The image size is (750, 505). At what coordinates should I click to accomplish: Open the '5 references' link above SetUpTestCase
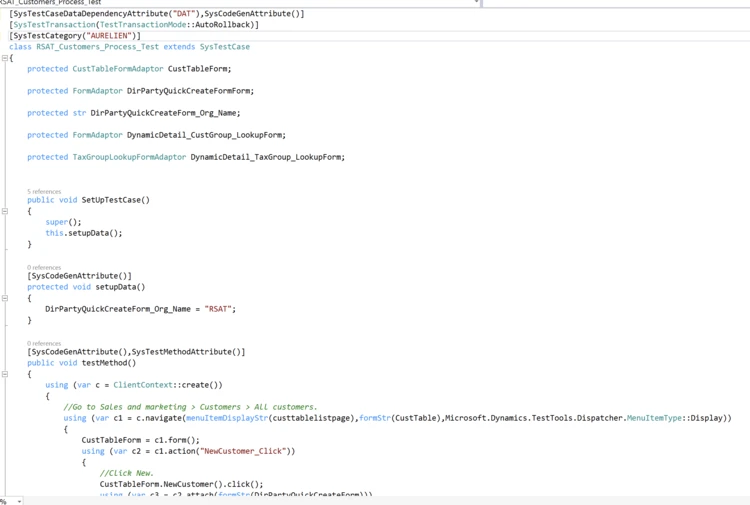click(x=44, y=191)
